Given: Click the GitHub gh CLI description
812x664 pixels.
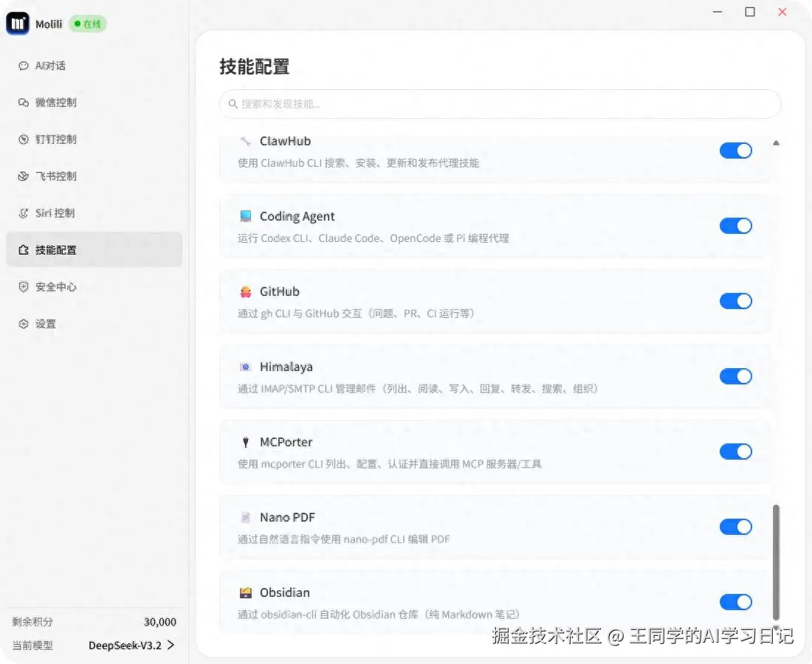Looking at the screenshot, I should (357, 314).
